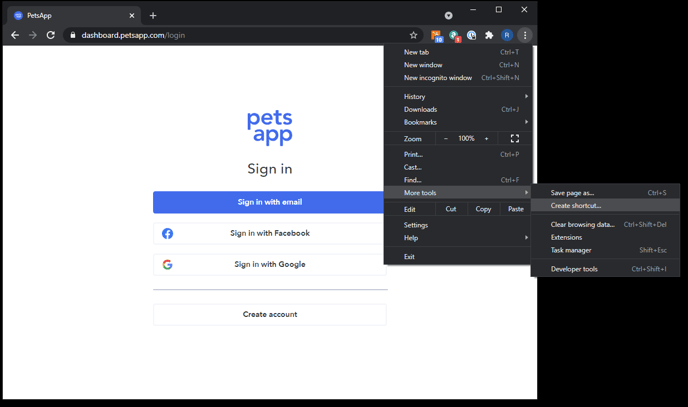
Task: Bookmark this page with the star icon
Action: click(x=413, y=35)
